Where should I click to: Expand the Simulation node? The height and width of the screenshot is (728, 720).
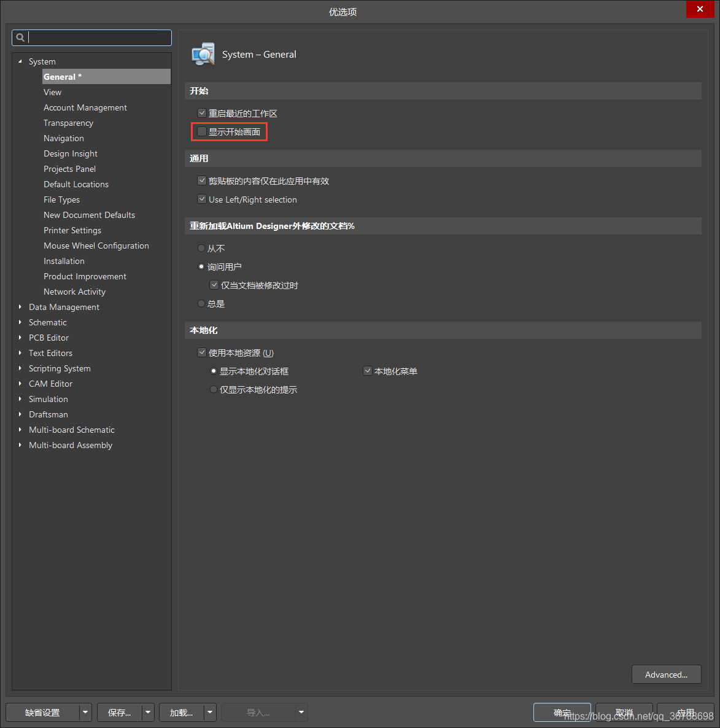(x=20, y=399)
